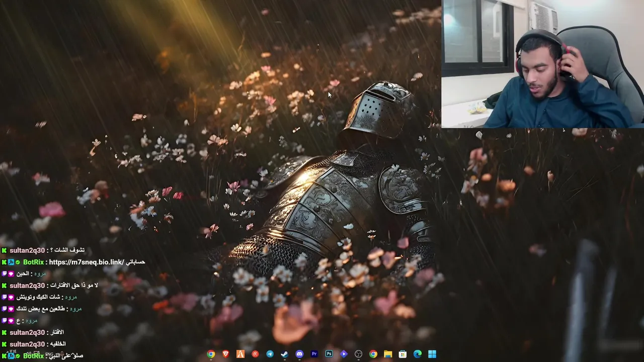The image size is (644, 362).
Task: Click the sultan2q30 name on 'تشوف الشات ؟'
Action: [x=27, y=250]
